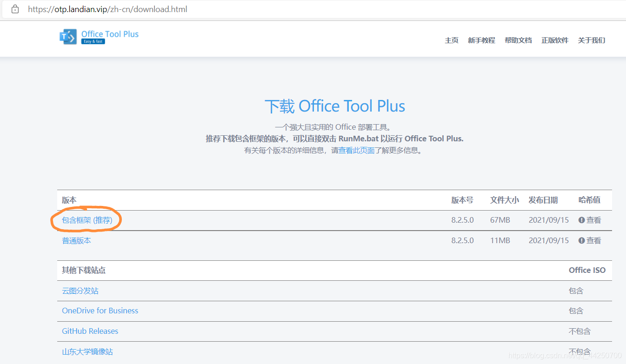Click the Office Tool Plus brand text

[x=110, y=34]
